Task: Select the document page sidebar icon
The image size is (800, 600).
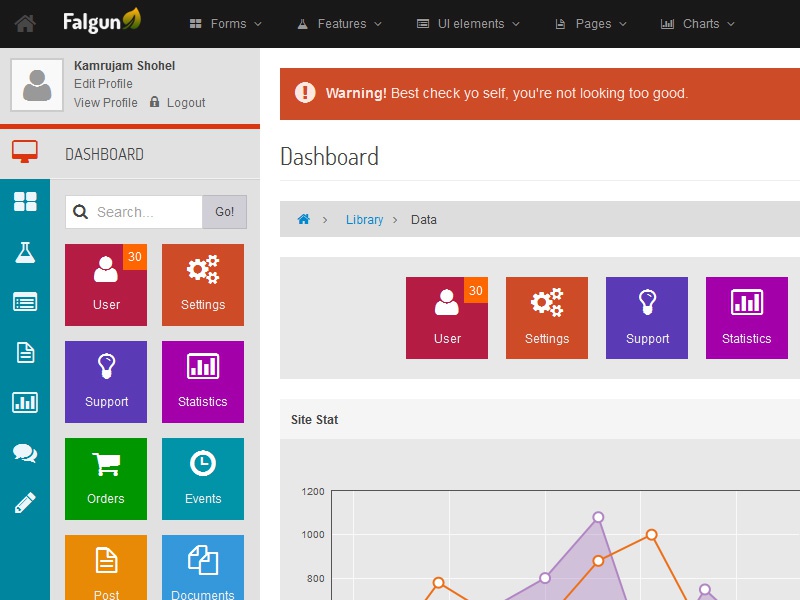Action: (25, 352)
